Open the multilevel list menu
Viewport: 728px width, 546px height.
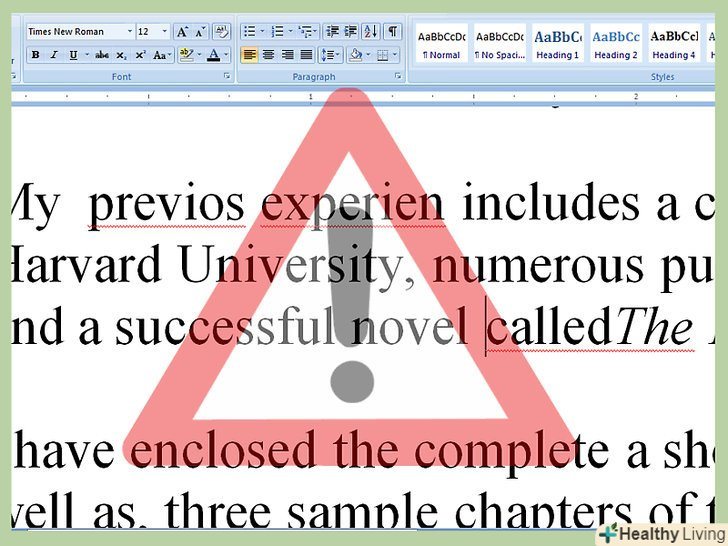308,32
